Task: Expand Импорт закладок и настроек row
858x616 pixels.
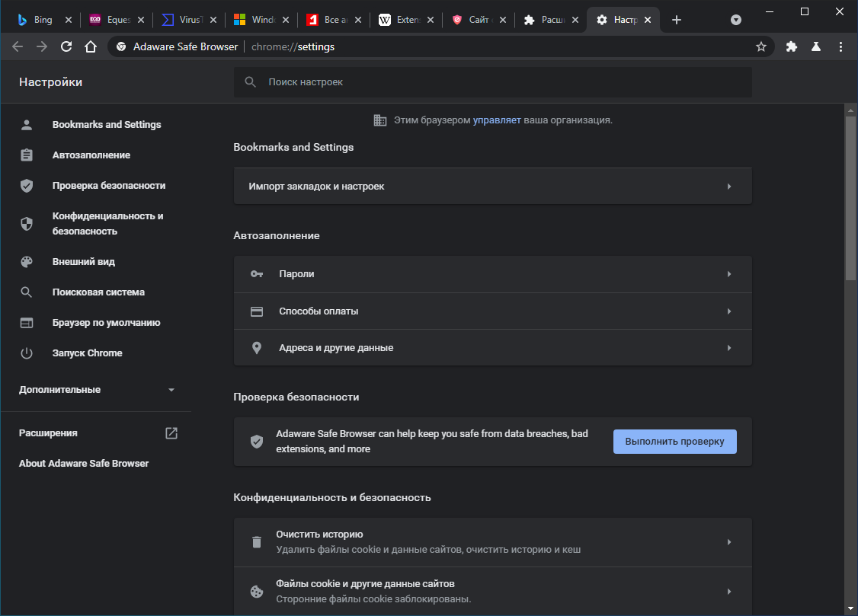Action: point(492,187)
